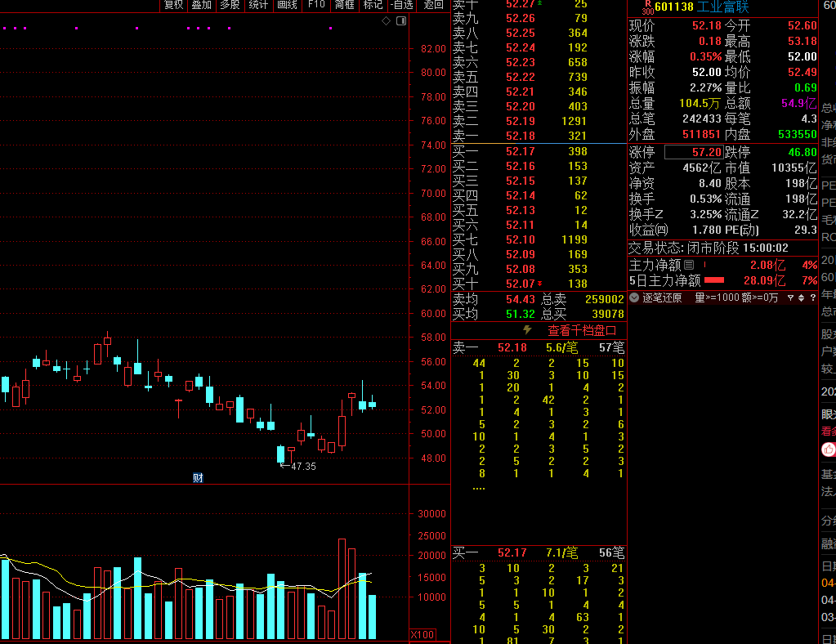Open 多股 multi-stock view
836x644 pixels.
230,5
